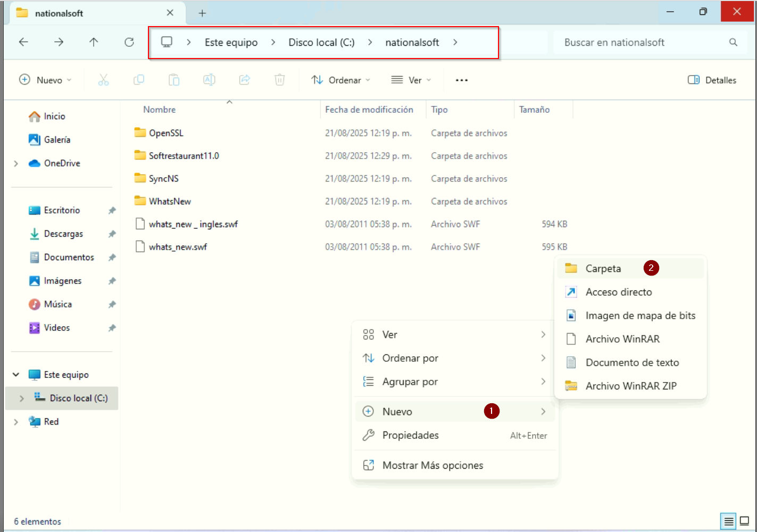This screenshot has height=532, width=757.
Task: Open a new tab with plus button
Action: coord(202,13)
